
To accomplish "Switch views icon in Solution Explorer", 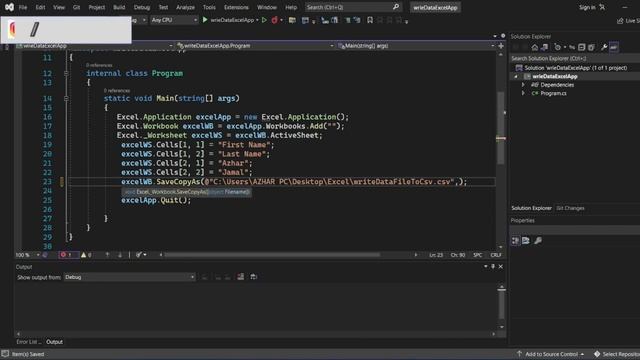I will pyautogui.click(x=544, y=47).
